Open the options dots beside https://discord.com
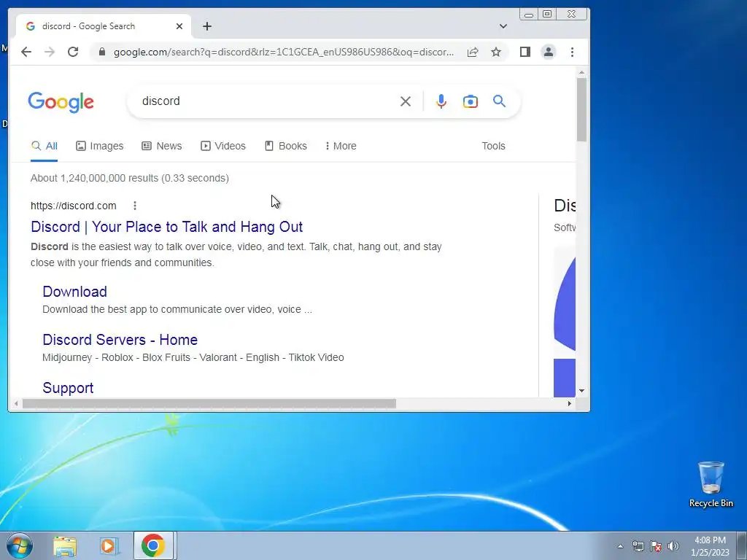 135,206
